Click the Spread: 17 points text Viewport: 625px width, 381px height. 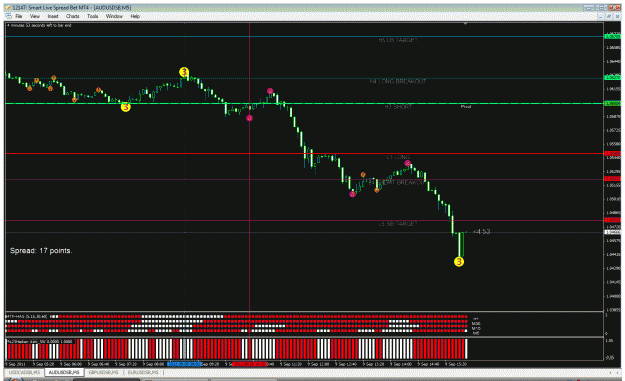(41, 251)
